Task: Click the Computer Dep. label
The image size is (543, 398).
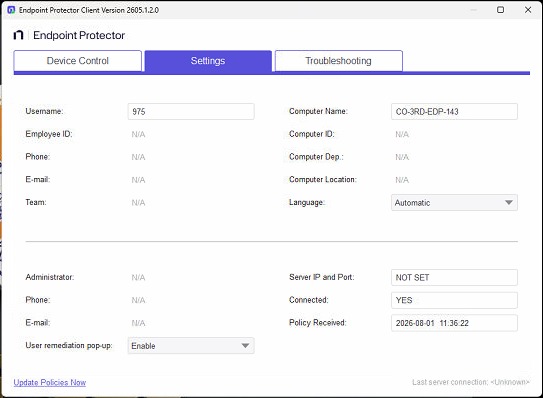Action: pyautogui.click(x=316, y=157)
